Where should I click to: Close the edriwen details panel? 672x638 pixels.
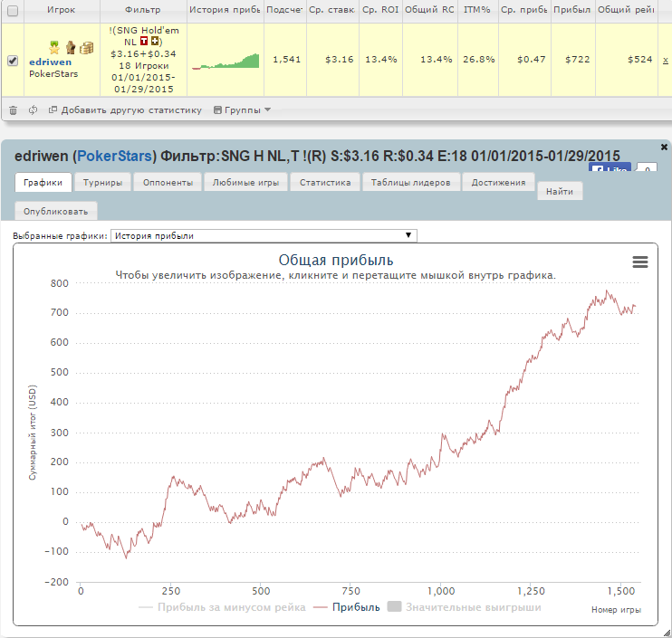[664, 147]
